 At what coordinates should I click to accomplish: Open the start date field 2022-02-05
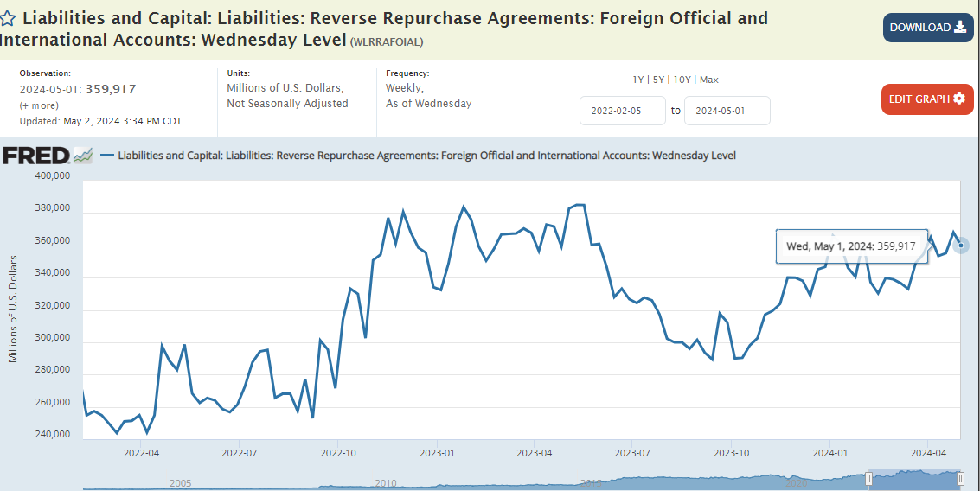[x=622, y=111]
